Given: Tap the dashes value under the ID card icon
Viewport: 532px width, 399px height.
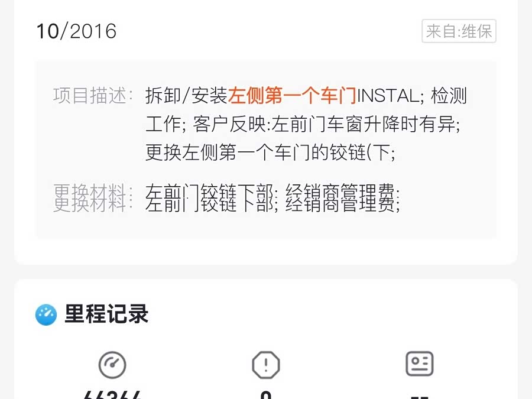Looking at the screenshot, I should (420, 396).
